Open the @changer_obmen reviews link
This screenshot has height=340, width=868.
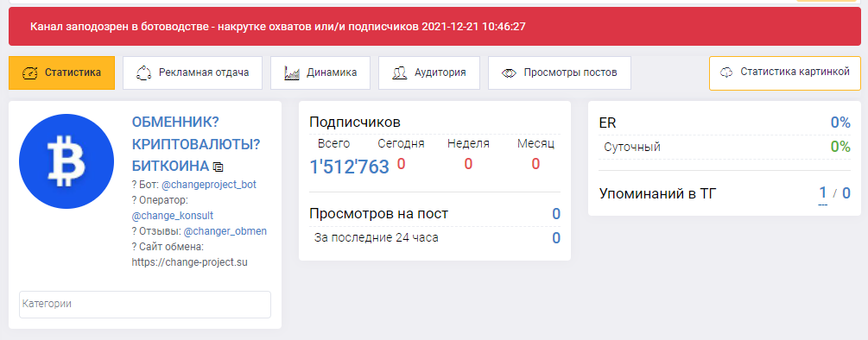pyautogui.click(x=225, y=231)
